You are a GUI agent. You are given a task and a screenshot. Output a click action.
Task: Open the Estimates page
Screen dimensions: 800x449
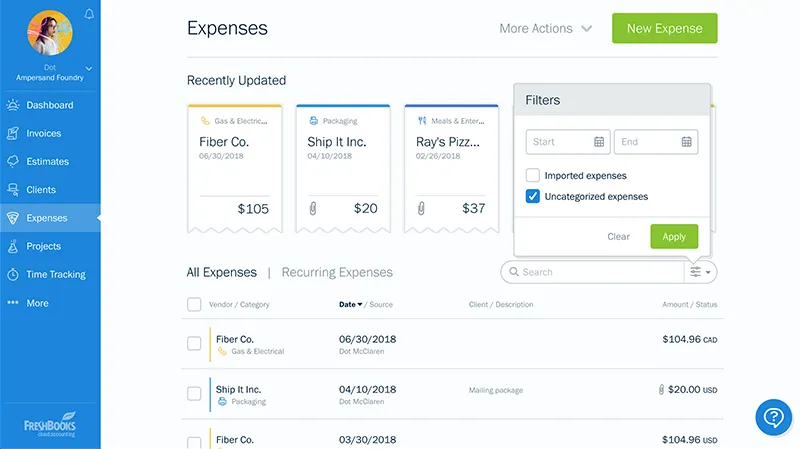(47, 161)
